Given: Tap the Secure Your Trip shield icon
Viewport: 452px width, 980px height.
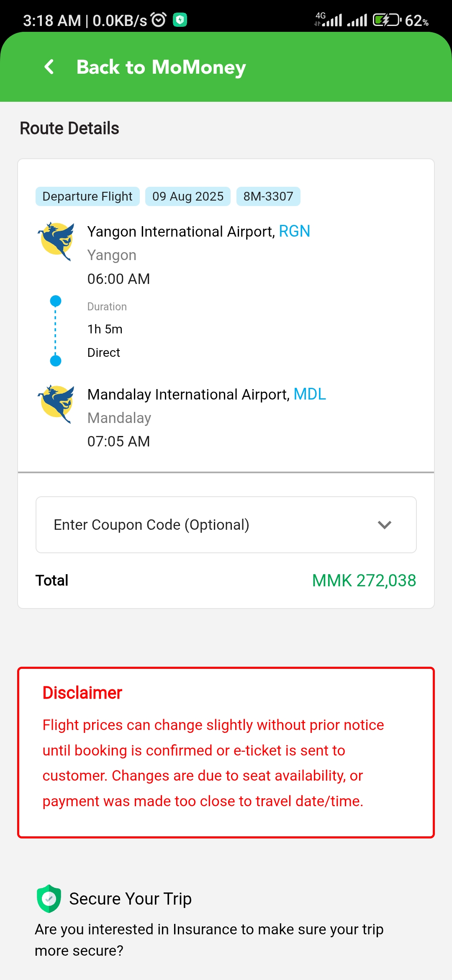Looking at the screenshot, I should pos(49,898).
